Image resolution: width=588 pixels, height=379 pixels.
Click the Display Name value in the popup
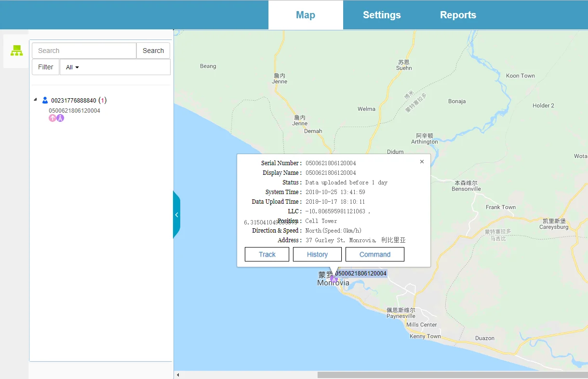[x=331, y=173]
